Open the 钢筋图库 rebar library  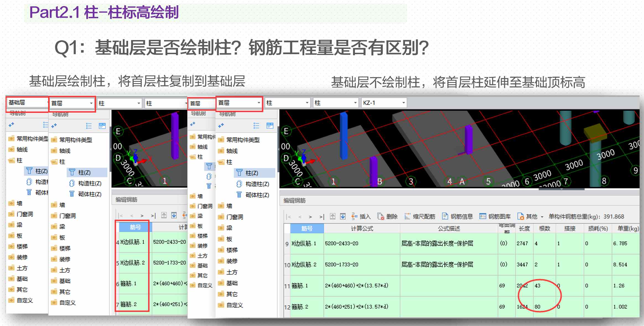(x=496, y=217)
